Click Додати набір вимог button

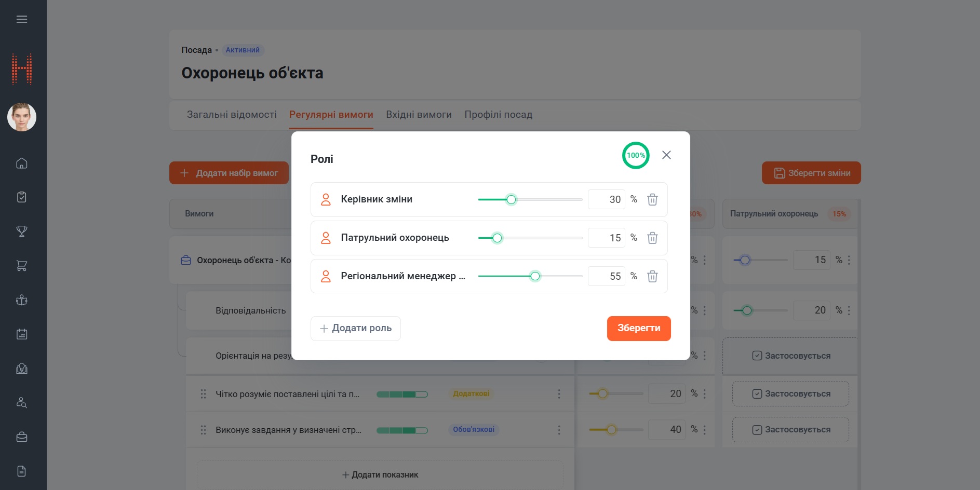pyautogui.click(x=229, y=173)
